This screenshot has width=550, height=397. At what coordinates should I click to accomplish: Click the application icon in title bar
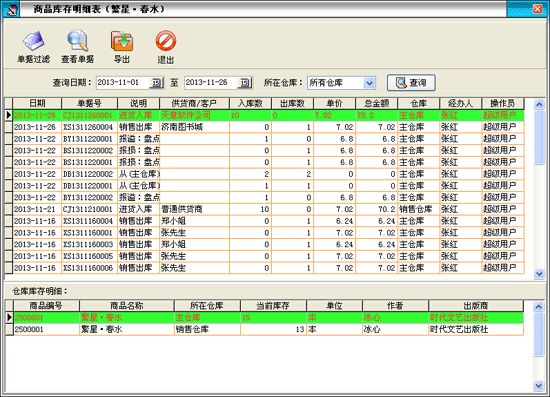[x=11, y=9]
